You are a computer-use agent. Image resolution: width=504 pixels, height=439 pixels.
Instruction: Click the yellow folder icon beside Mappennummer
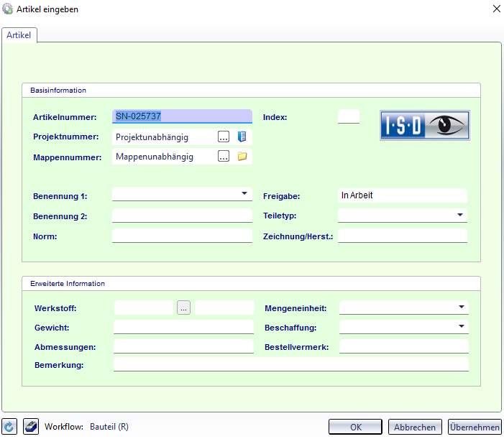tap(242, 157)
